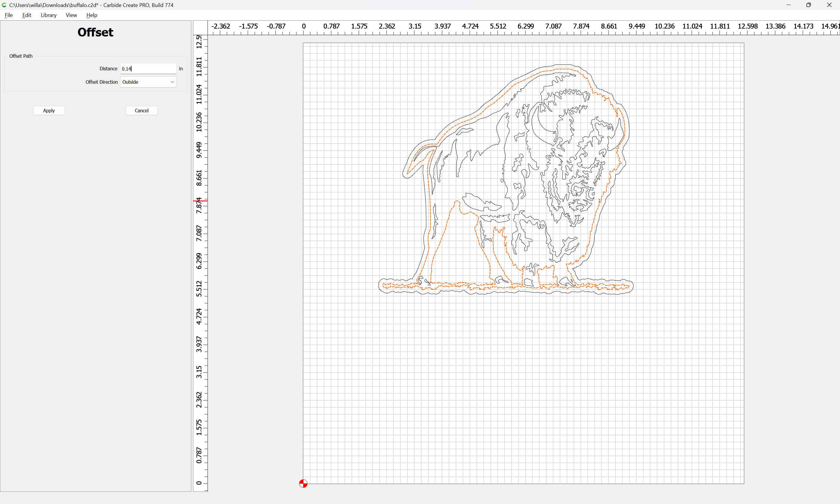The width and height of the screenshot is (840, 504).
Task: Minimize the Carbide Create window
Action: [788, 5]
